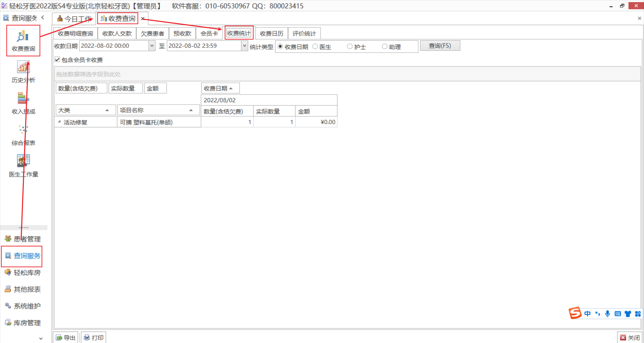Open 库房管理 module
644x343 pixels.
23,323
